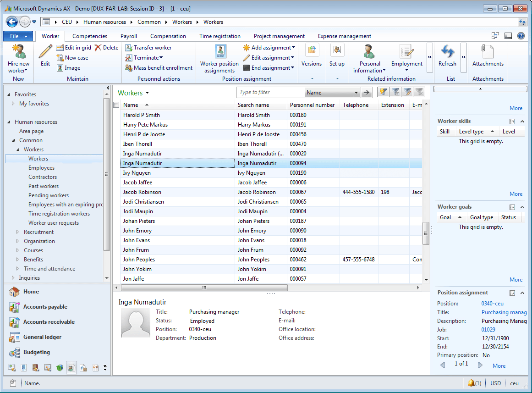
Task: Click More in Position assignment pager
Action: [499, 366]
